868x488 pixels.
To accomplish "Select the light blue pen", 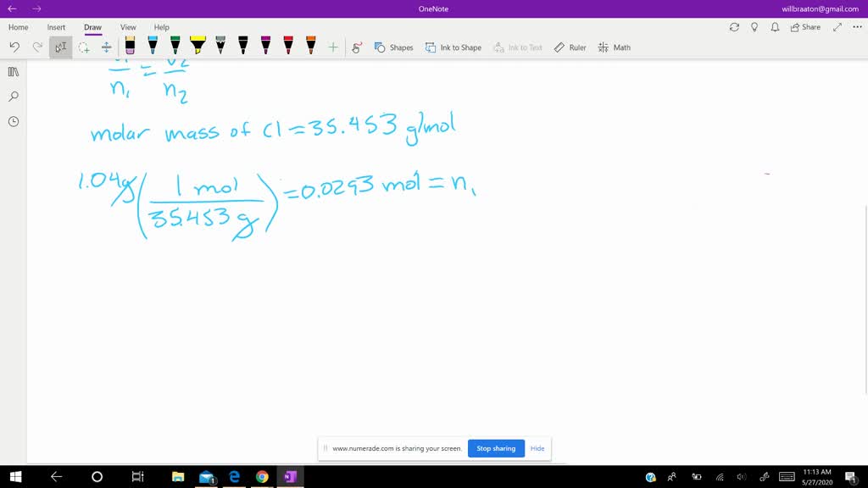I will pyautogui.click(x=153, y=46).
